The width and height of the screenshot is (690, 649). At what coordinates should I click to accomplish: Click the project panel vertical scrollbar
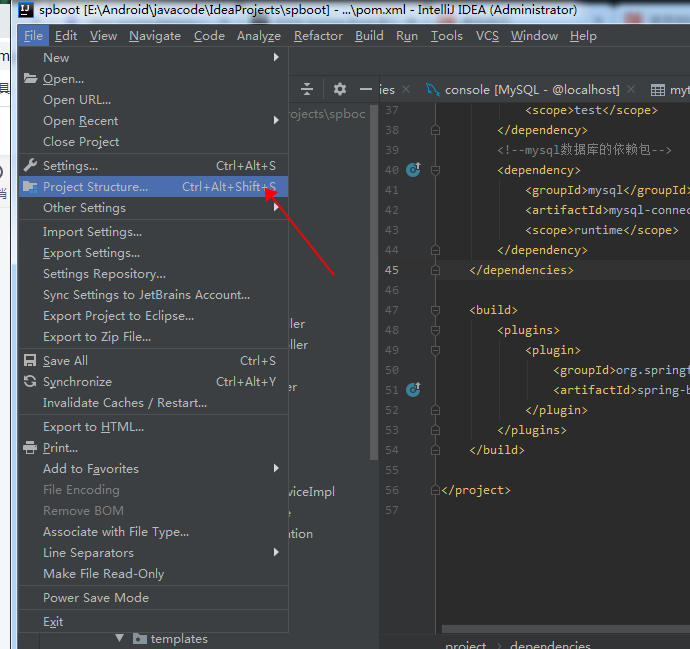[x=374, y=282]
